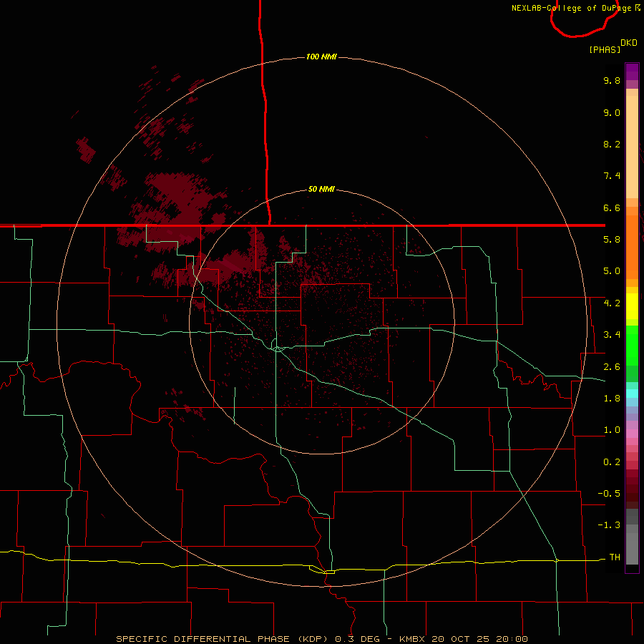Click the 8.2 value on the color scale
Viewport: 644px width, 644px height.
[612, 144]
